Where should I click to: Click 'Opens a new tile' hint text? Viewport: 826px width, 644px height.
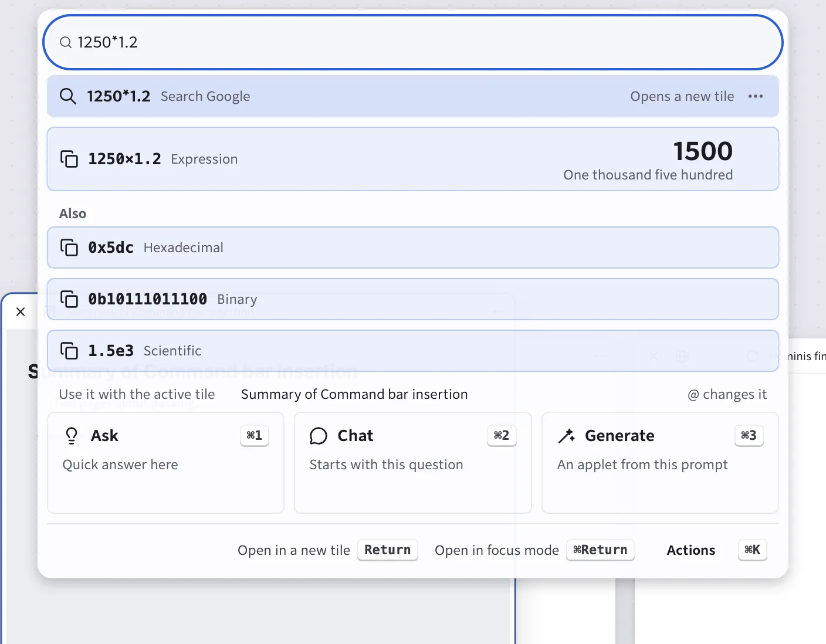(x=682, y=96)
